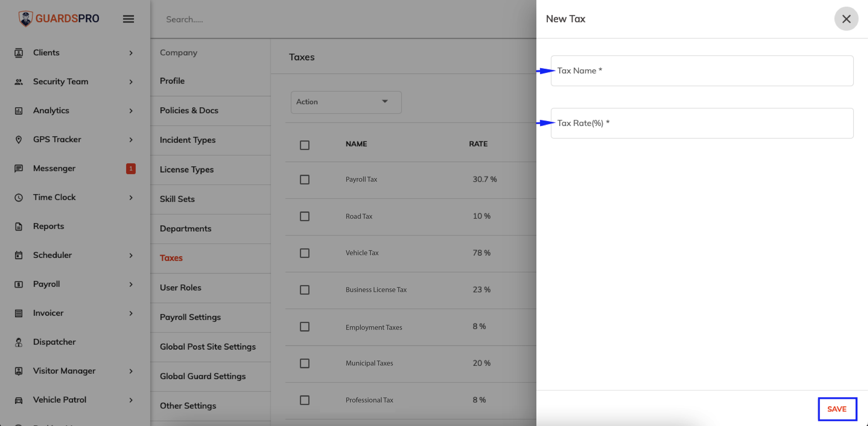This screenshot has width=868, height=426.
Task: Open Policies & Docs settings
Action: click(x=211, y=111)
